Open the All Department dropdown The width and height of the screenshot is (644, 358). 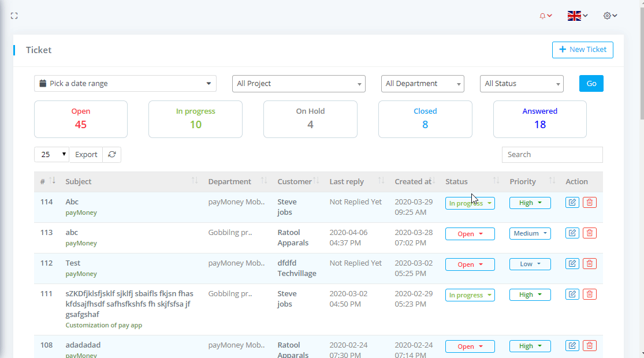423,84
